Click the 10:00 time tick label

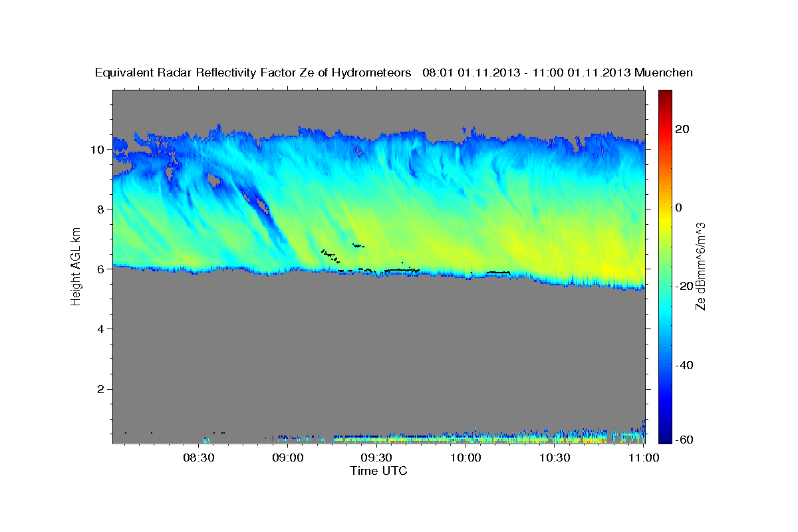[465, 458]
